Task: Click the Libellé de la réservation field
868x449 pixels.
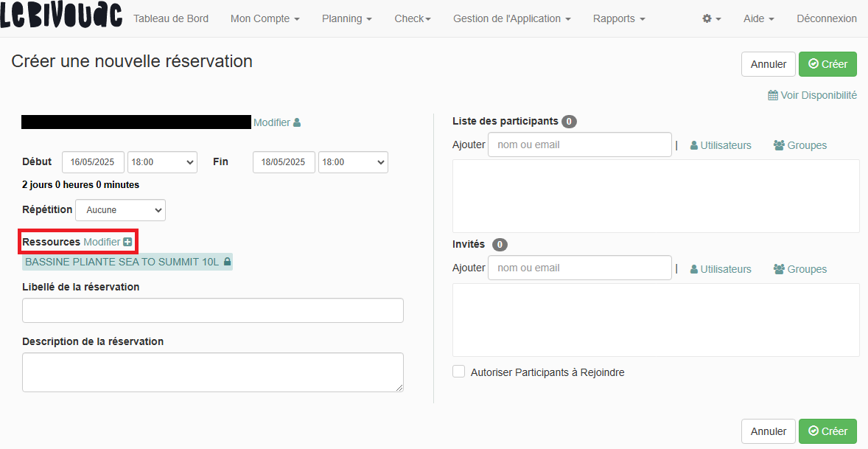Action: point(213,310)
